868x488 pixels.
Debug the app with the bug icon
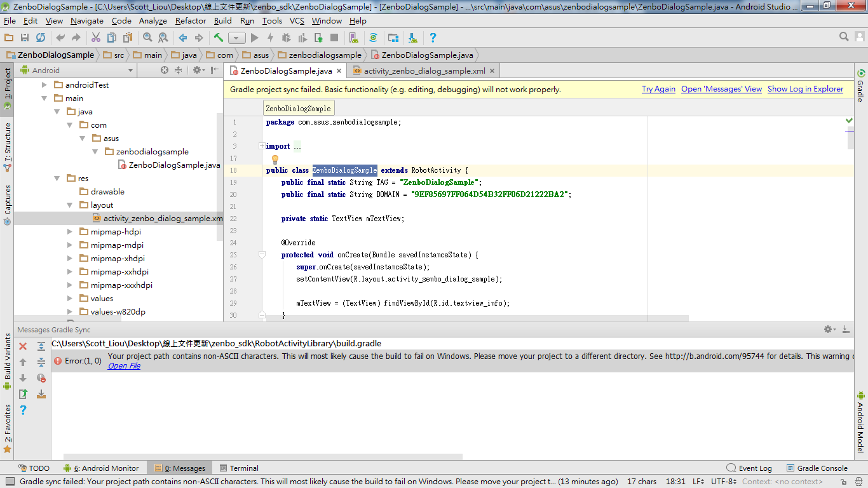point(286,37)
